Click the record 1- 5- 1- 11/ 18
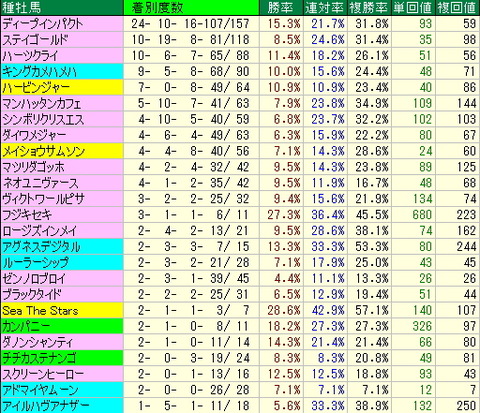Screen dimensions: 480x413 pos(194,406)
